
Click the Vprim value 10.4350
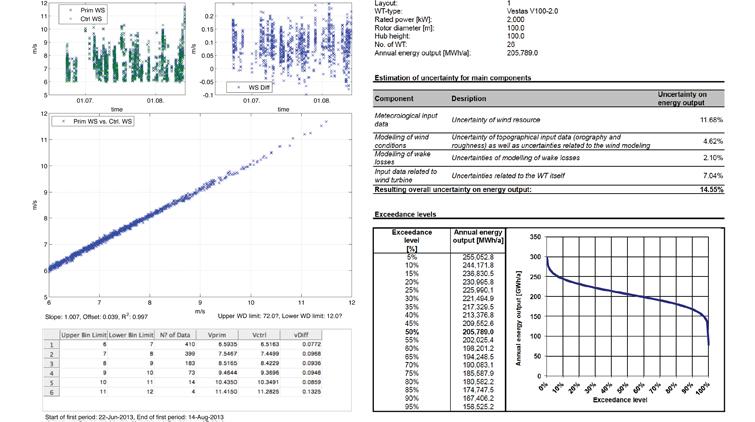(226, 382)
